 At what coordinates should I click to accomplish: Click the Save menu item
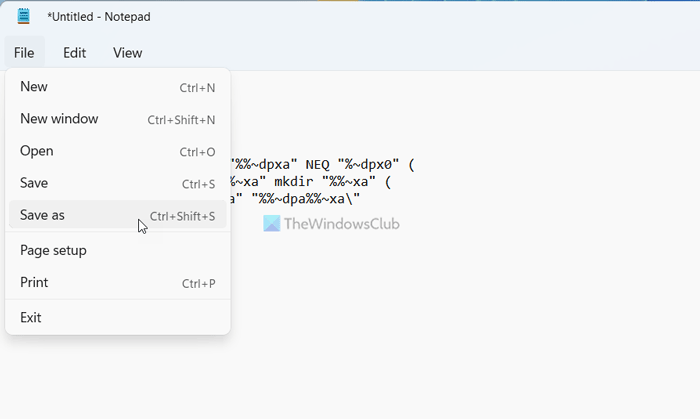click(34, 183)
